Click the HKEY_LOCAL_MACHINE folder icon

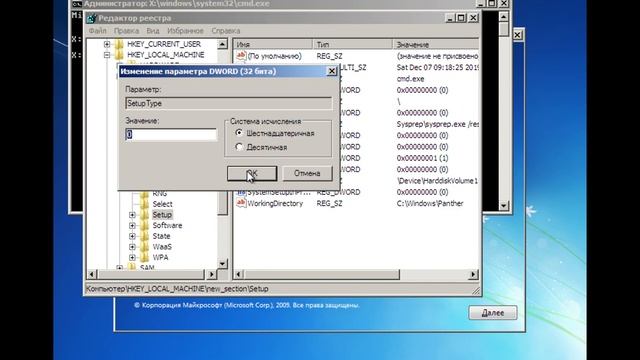(119, 55)
